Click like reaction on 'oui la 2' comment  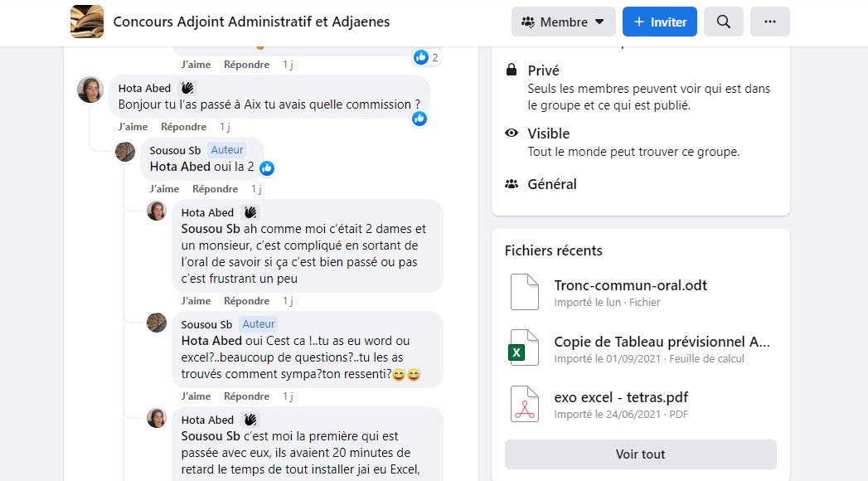267,168
